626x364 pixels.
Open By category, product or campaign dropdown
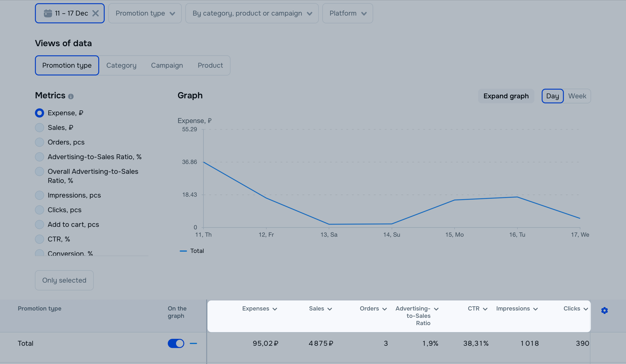(252, 13)
